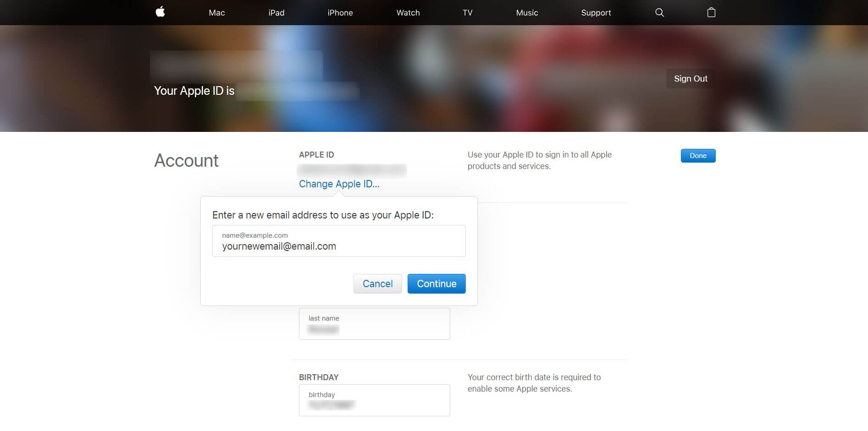
Task: Click the 'Account' heading text
Action: click(x=186, y=160)
